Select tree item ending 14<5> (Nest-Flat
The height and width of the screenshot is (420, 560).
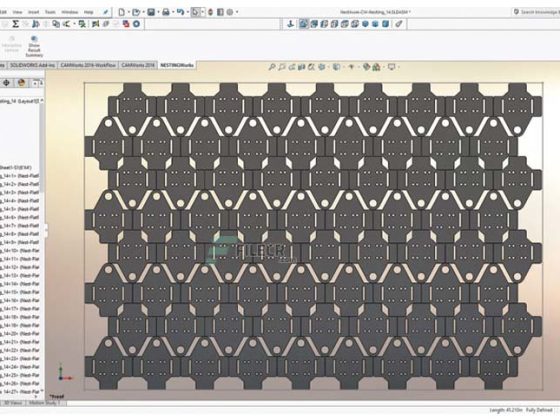[20, 209]
